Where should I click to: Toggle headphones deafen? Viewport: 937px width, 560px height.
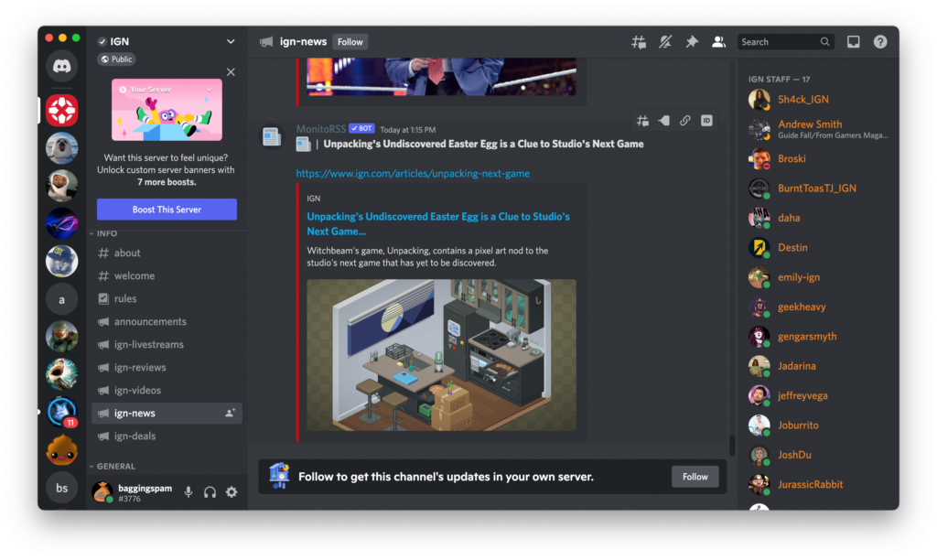click(210, 492)
